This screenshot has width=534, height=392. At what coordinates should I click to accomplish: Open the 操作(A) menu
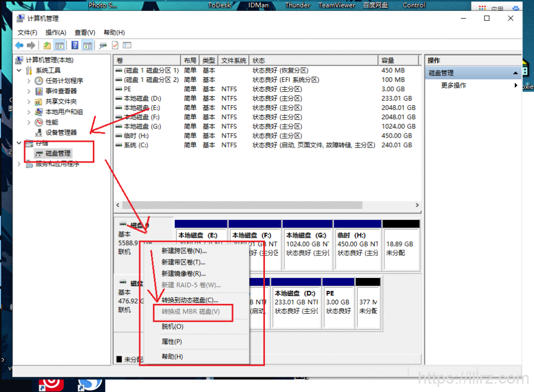(56, 32)
